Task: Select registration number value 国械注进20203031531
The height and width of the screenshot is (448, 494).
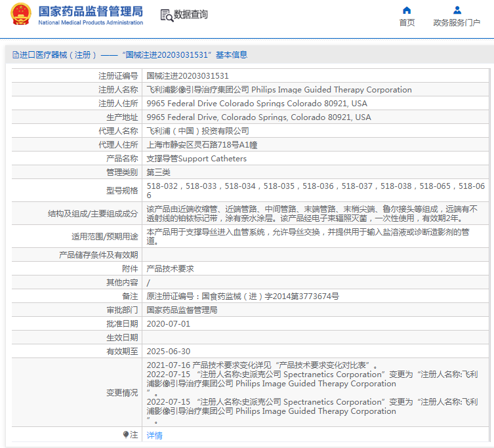Action: click(188, 76)
